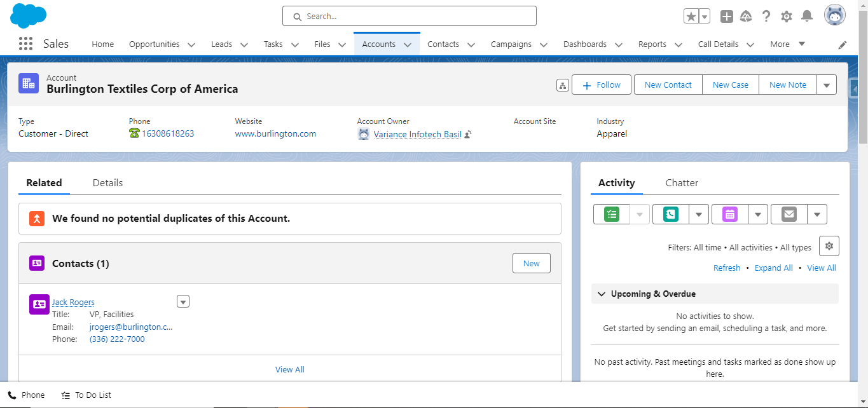Image resolution: width=868 pixels, height=408 pixels.
Task: Expand the Leads tab dropdown chevron
Action: click(x=244, y=44)
